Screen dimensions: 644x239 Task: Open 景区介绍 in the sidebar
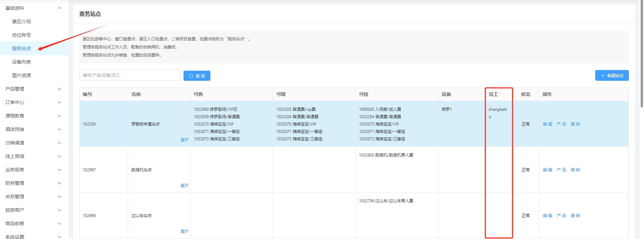22,22
